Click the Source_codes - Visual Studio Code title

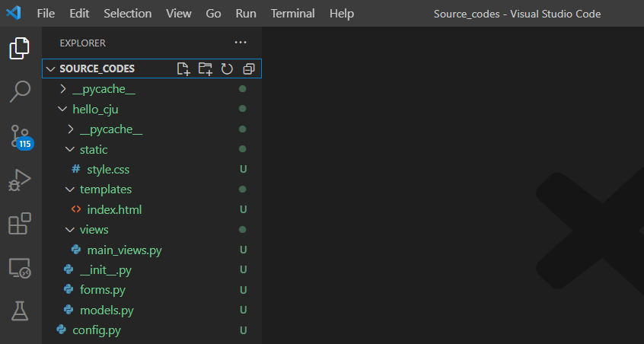tap(517, 14)
